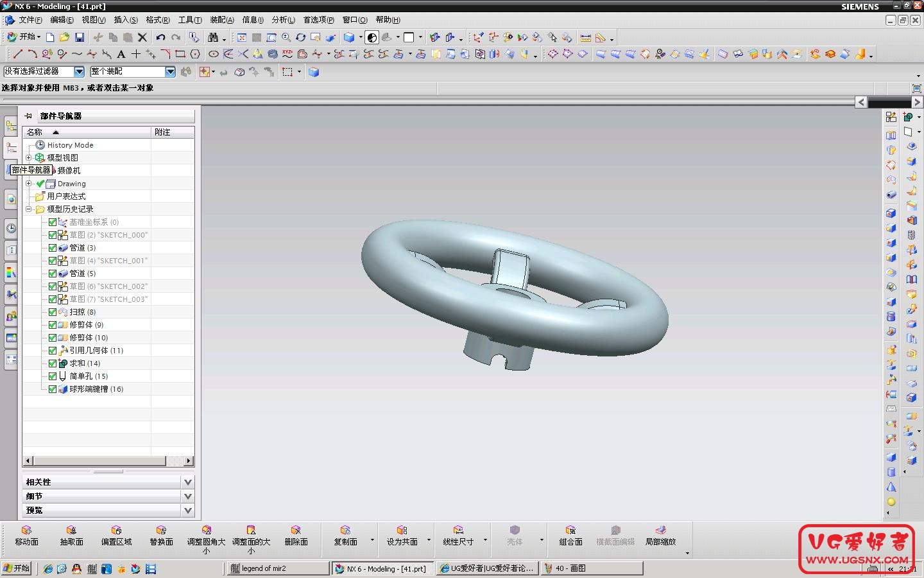Toggle checkbox for 球形端键槽 (16)
The width and height of the screenshot is (924, 578).
pyautogui.click(x=53, y=389)
